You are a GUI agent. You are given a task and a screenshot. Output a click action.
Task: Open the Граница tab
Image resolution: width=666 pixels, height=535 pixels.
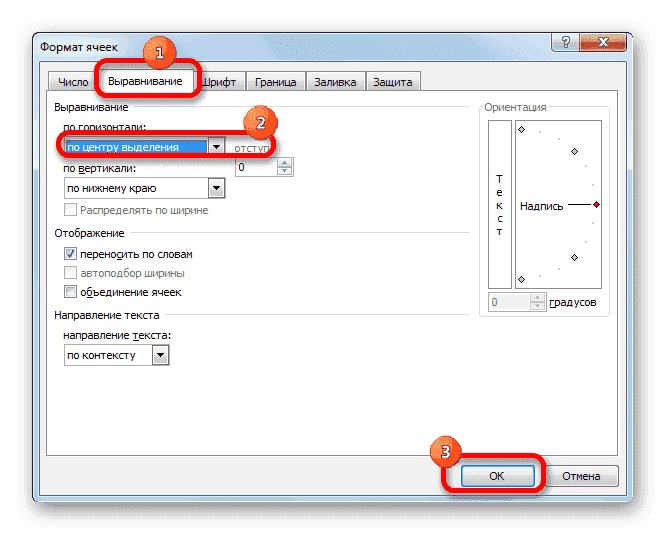[275, 82]
